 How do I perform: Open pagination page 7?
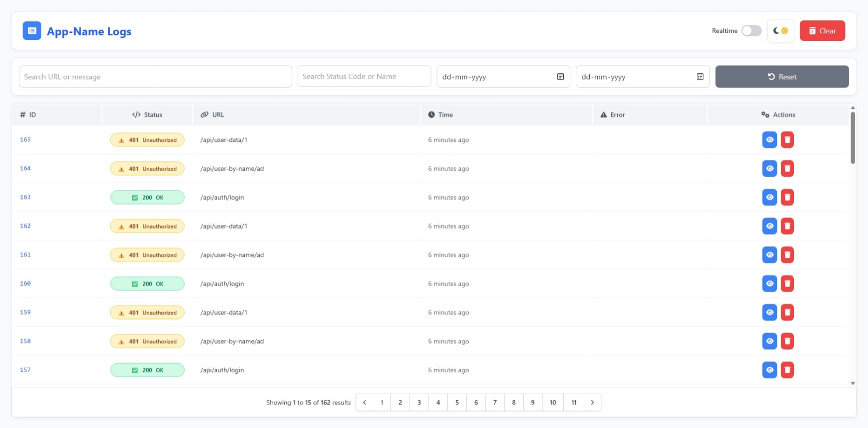[495, 403]
